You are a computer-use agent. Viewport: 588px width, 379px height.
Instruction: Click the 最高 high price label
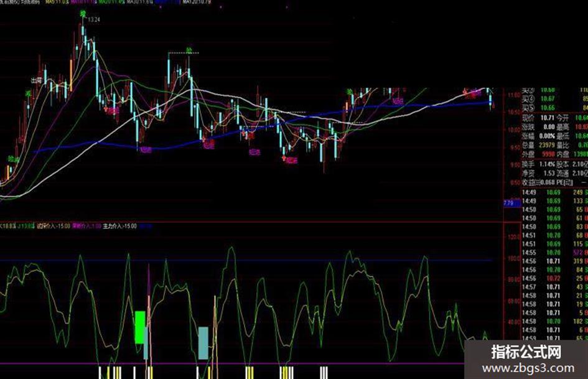coord(562,127)
